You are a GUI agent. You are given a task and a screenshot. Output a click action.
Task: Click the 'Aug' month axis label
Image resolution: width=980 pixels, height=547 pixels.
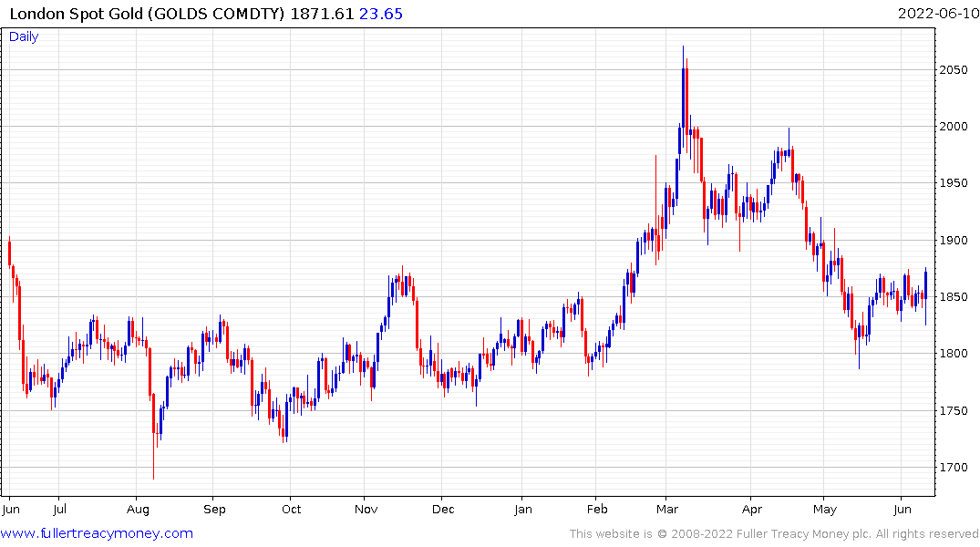click(139, 510)
